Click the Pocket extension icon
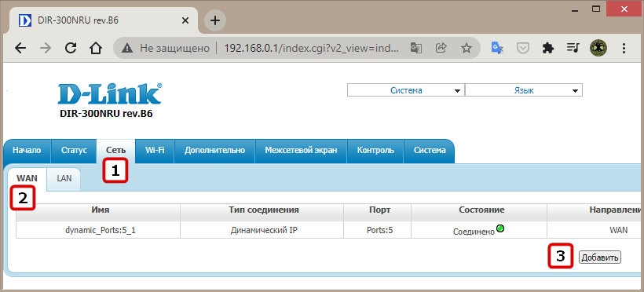Viewport: 644px width, 292px height. 522,49
